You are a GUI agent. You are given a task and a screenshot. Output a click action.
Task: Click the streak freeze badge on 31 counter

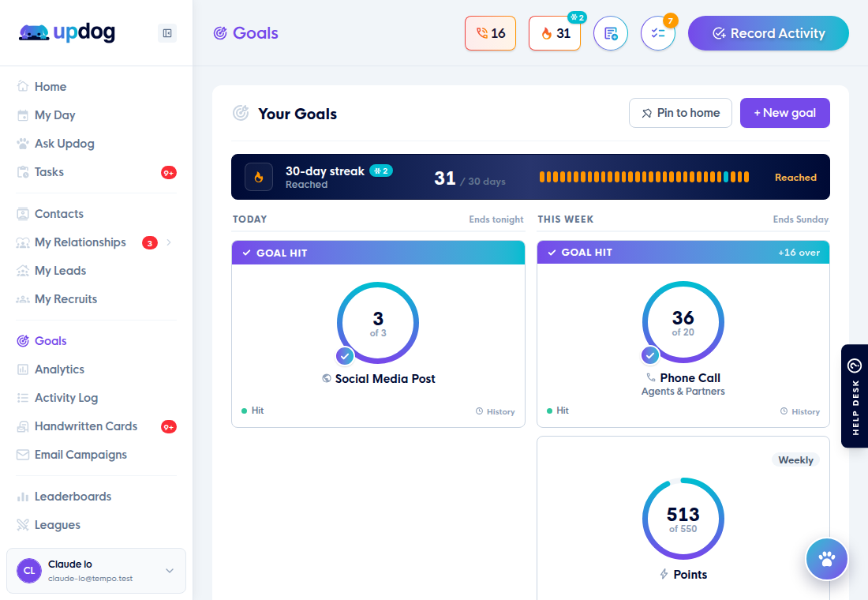click(578, 17)
